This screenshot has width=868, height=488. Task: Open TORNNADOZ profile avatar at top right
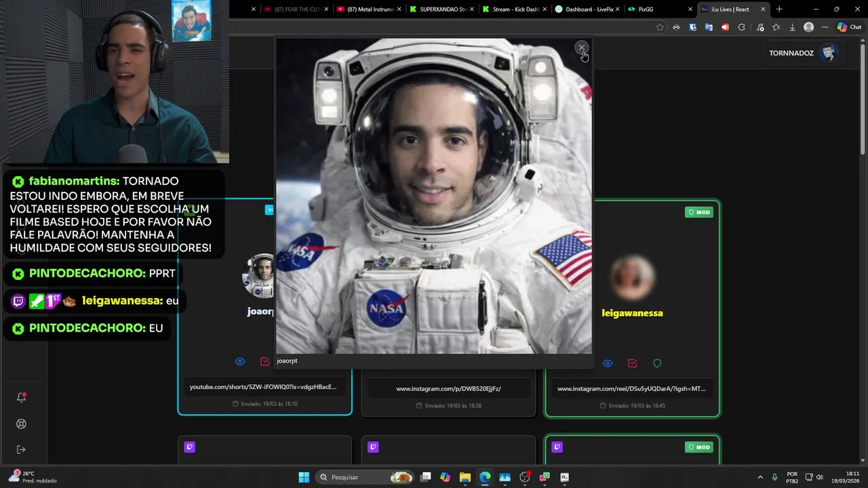click(829, 53)
